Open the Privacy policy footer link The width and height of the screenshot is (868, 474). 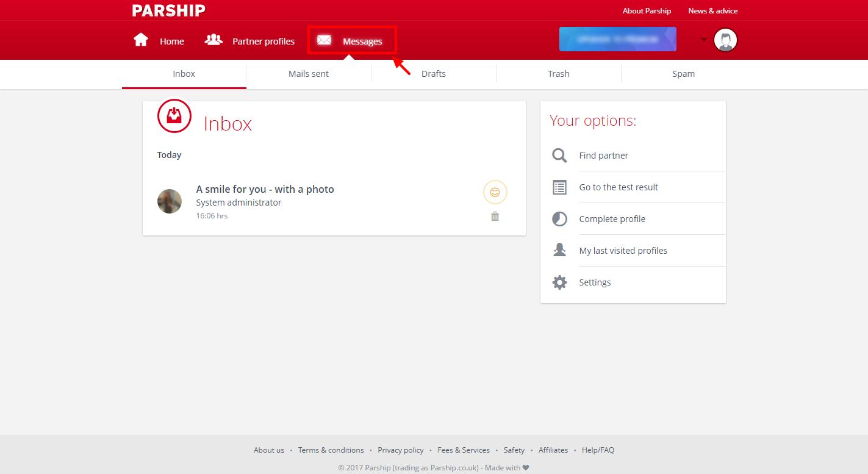coord(400,450)
